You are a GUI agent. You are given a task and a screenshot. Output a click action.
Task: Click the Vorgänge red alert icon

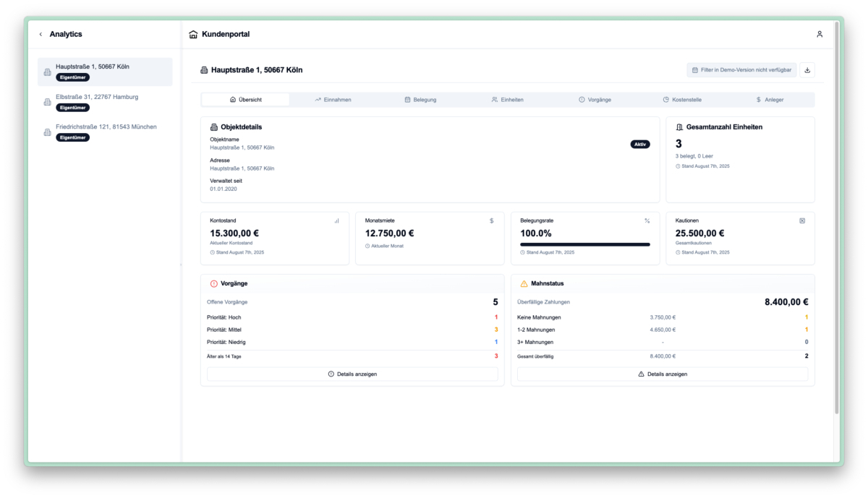[x=213, y=284]
